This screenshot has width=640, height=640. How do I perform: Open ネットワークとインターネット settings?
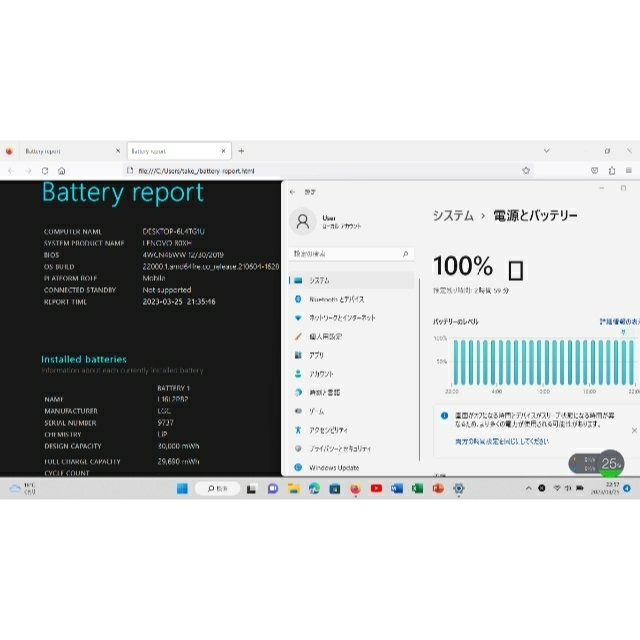click(x=352, y=318)
